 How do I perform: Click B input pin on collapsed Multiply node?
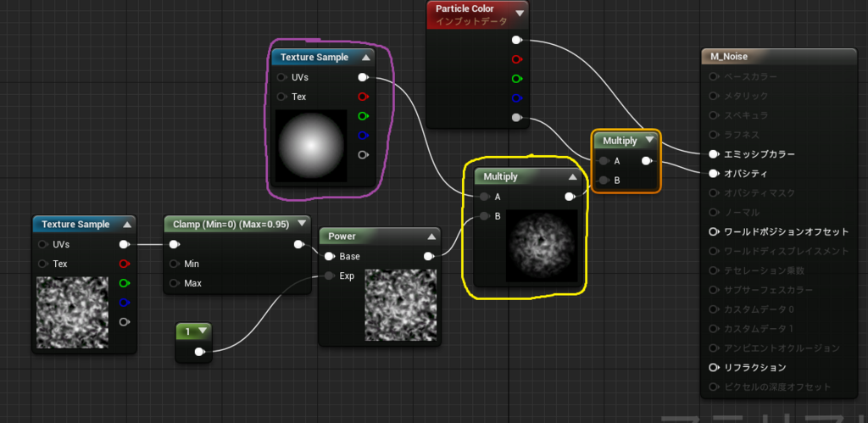tap(604, 181)
